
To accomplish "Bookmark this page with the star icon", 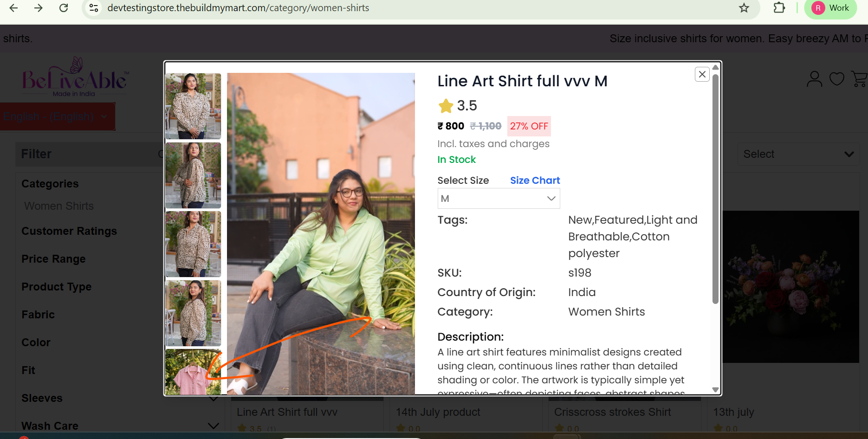I will click(x=744, y=8).
